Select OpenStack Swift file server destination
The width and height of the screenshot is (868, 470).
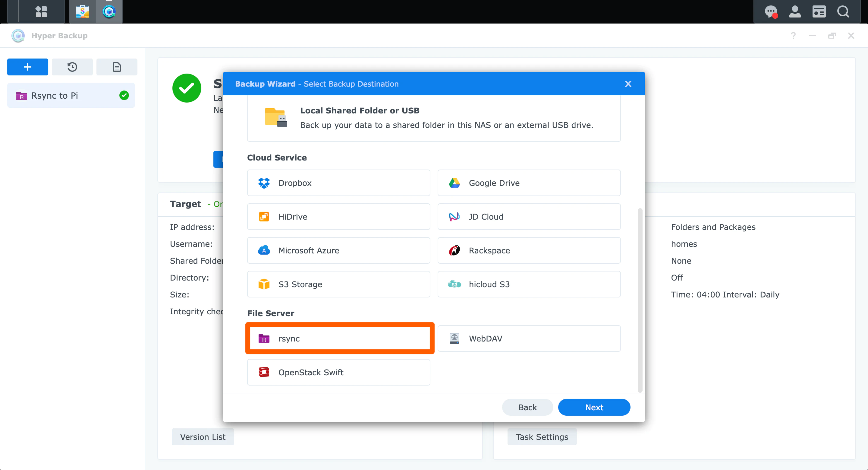point(339,372)
